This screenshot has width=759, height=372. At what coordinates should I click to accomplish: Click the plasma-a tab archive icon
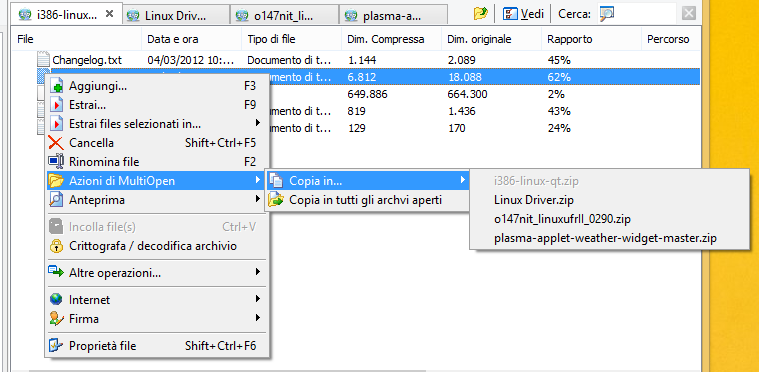click(x=351, y=16)
